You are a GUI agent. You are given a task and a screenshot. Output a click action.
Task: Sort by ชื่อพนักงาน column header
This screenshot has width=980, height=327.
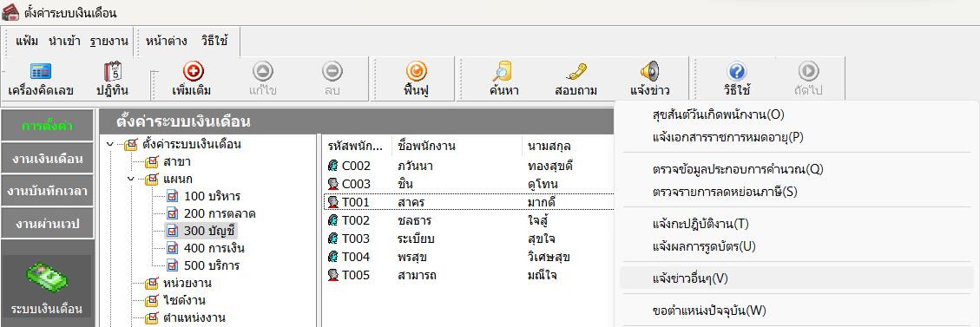[457, 147]
